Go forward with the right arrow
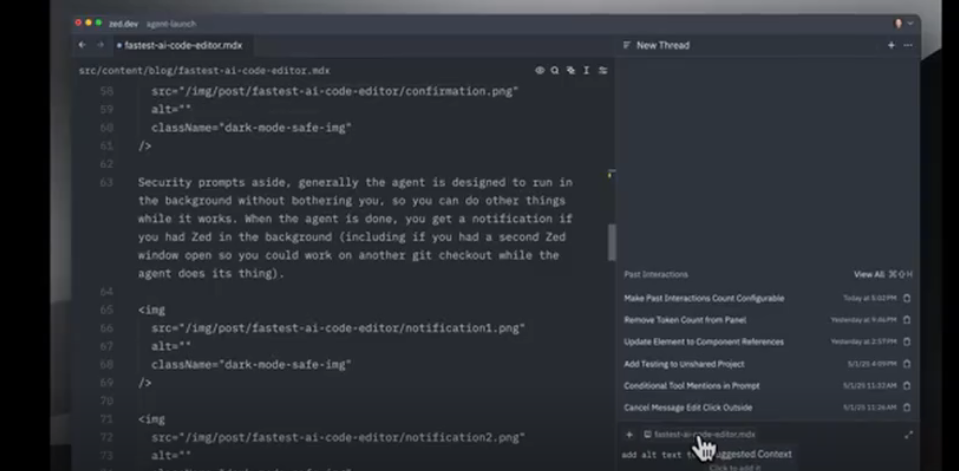The height and width of the screenshot is (471, 959). pyautogui.click(x=100, y=45)
